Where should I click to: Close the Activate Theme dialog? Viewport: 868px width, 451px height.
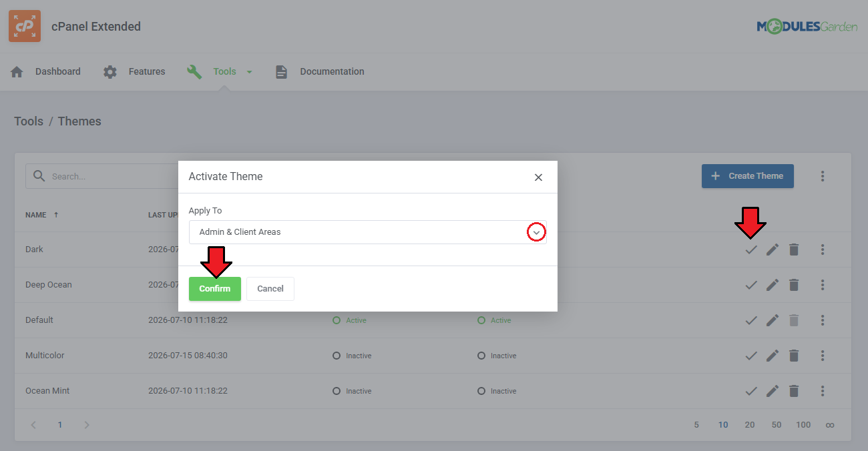[538, 177]
